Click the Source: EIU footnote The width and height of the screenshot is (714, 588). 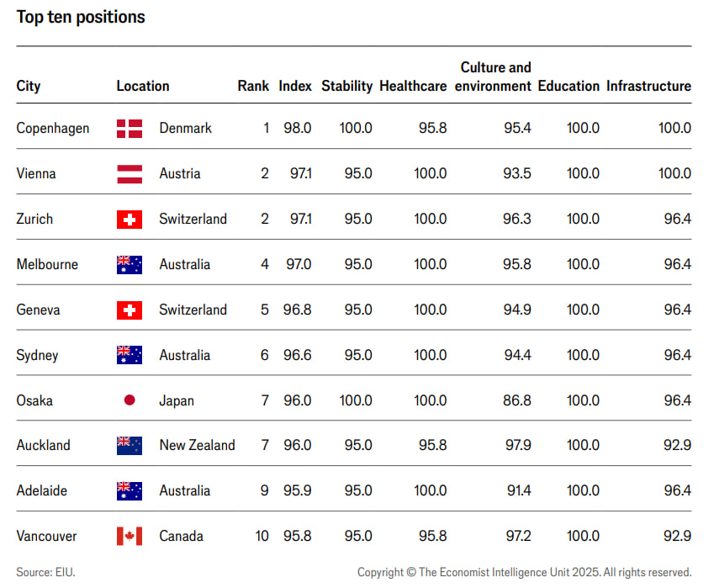pos(45,572)
